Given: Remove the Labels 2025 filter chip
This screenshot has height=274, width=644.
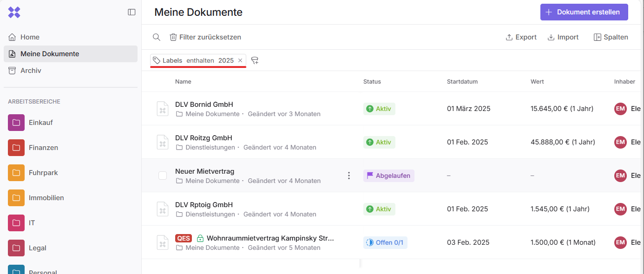Looking at the screenshot, I should 240,60.
